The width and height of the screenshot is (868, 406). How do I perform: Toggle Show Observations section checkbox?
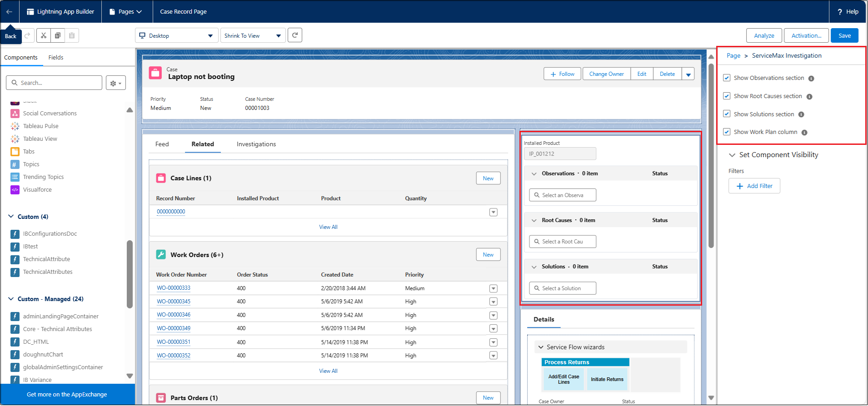click(x=727, y=78)
